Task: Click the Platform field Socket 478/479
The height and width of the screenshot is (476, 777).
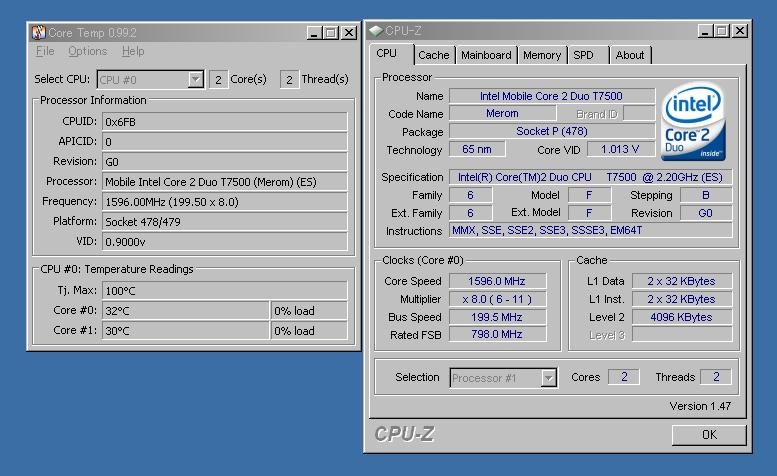Action: tap(224, 221)
